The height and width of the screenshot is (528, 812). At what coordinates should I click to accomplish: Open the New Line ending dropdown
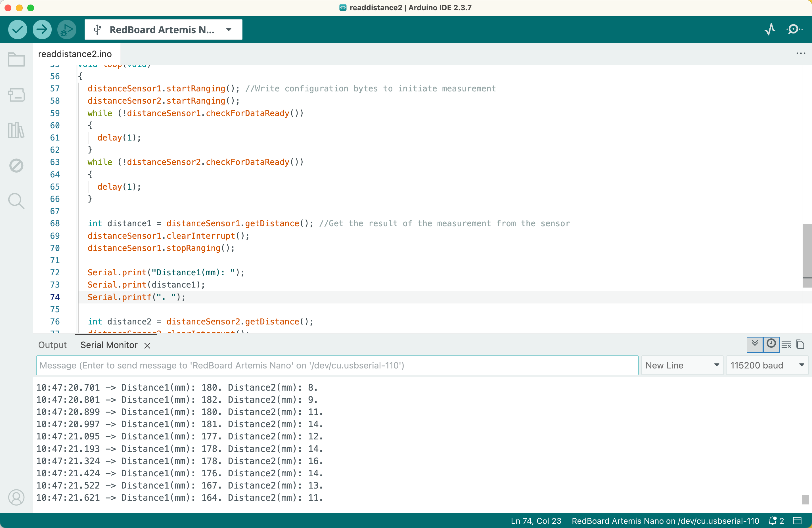[682, 365]
